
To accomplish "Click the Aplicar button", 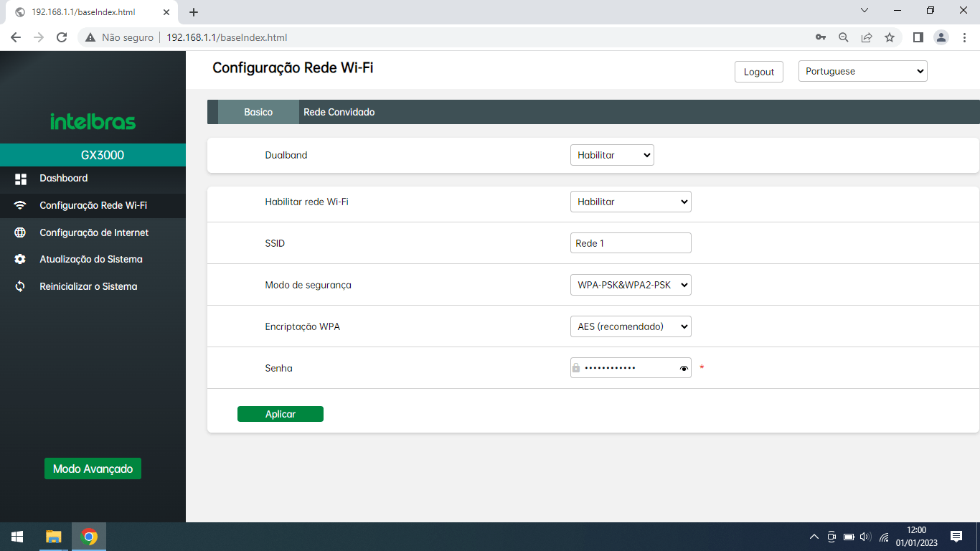I will click(x=281, y=414).
